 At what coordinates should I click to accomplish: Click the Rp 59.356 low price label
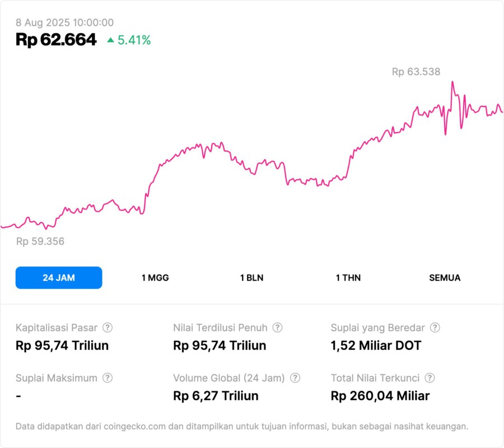click(40, 241)
